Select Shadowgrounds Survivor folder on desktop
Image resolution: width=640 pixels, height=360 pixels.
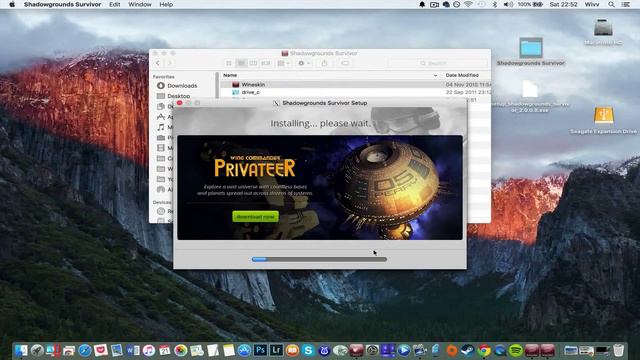point(531,51)
